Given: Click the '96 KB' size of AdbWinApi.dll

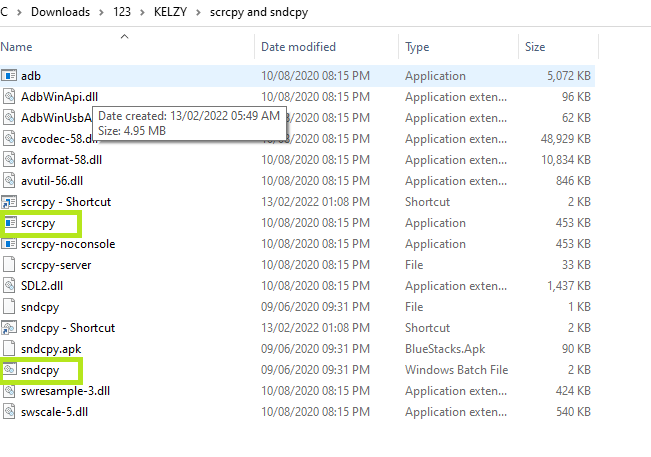Looking at the screenshot, I should coord(576,97).
